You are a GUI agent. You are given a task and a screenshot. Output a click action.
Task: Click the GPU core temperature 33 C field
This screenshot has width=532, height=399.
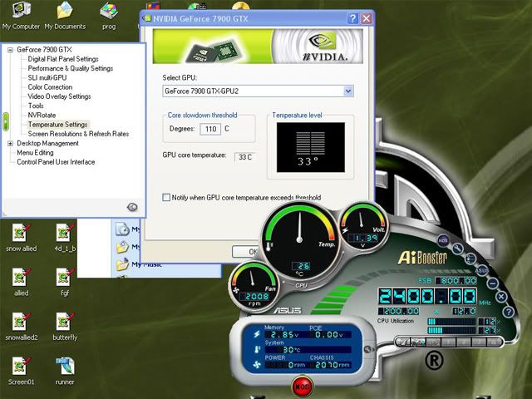[x=245, y=157]
